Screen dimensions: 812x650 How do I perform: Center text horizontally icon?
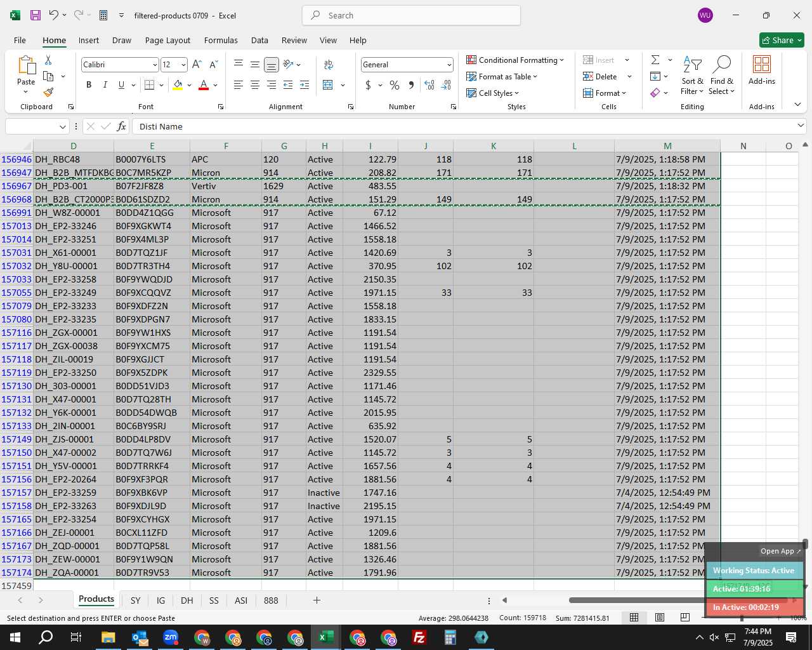pyautogui.click(x=255, y=84)
